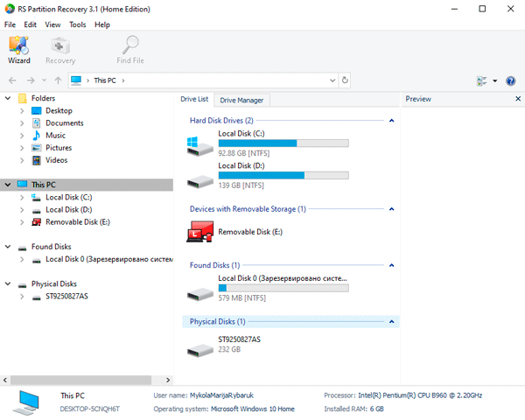Viewport: 525px width, 420px height.
Task: Open the view options dropdown arrow
Action: coord(495,80)
